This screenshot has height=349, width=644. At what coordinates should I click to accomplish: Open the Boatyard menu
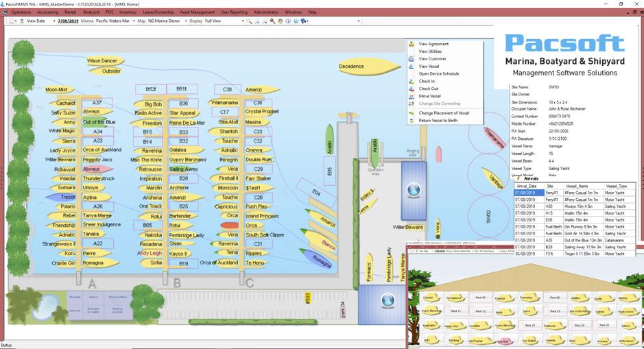[91, 12]
